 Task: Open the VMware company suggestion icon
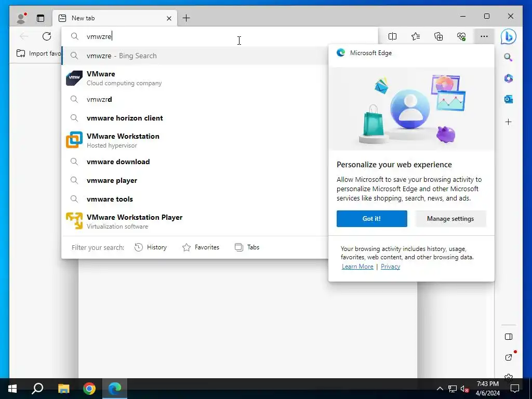coord(74,78)
